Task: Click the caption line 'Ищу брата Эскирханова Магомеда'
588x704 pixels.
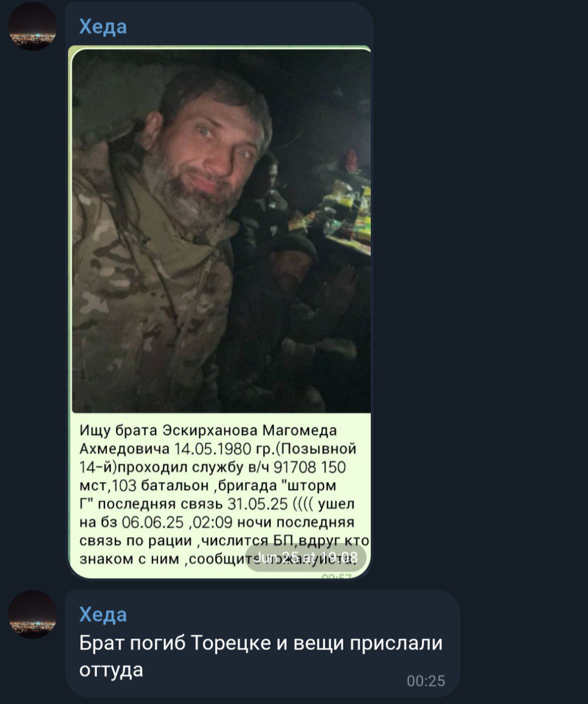Action: [208, 430]
